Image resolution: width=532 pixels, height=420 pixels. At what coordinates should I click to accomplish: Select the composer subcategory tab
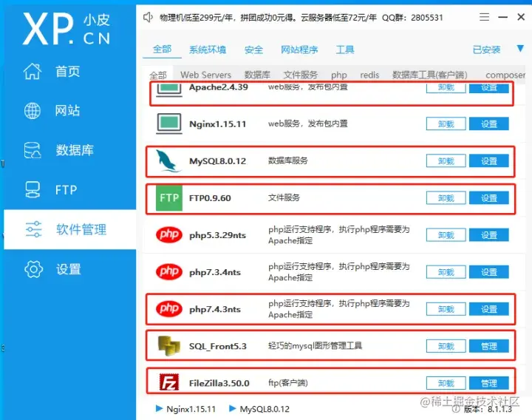[x=505, y=75]
